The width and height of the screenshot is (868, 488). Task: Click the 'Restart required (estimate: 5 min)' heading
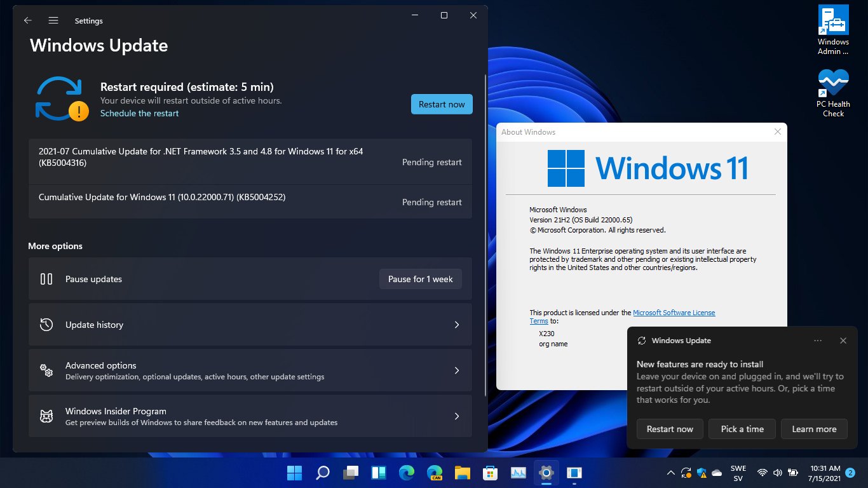pyautogui.click(x=187, y=87)
